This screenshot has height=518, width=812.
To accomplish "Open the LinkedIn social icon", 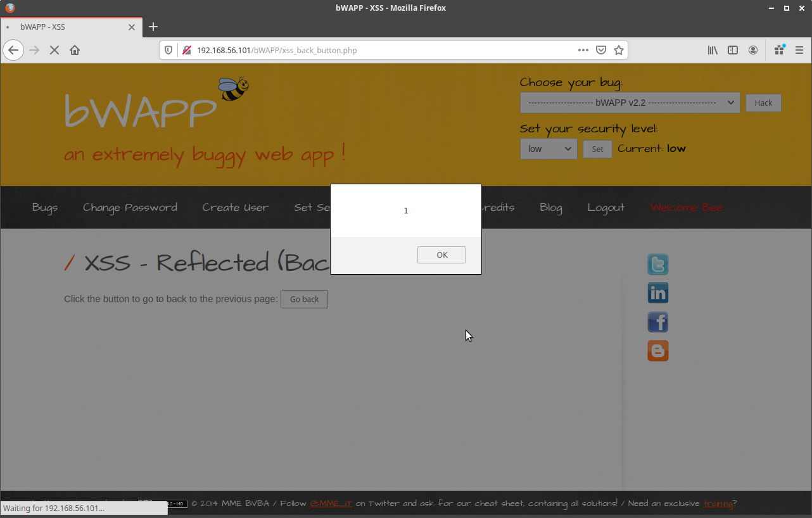I will pos(658,293).
